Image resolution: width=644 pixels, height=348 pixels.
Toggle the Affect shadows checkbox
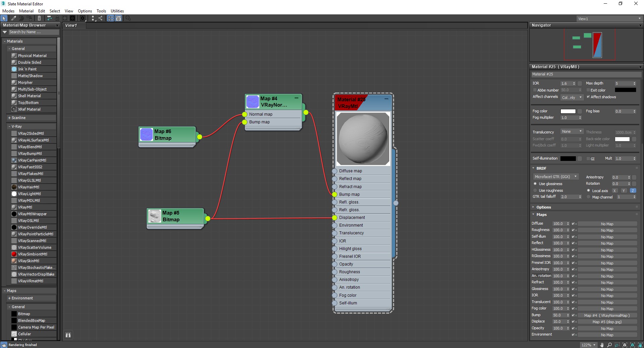588,97
